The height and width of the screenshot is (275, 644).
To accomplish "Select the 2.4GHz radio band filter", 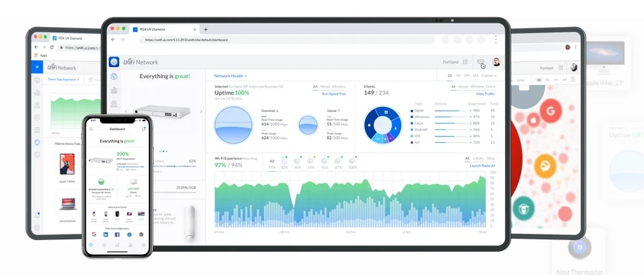I will pos(478,158).
